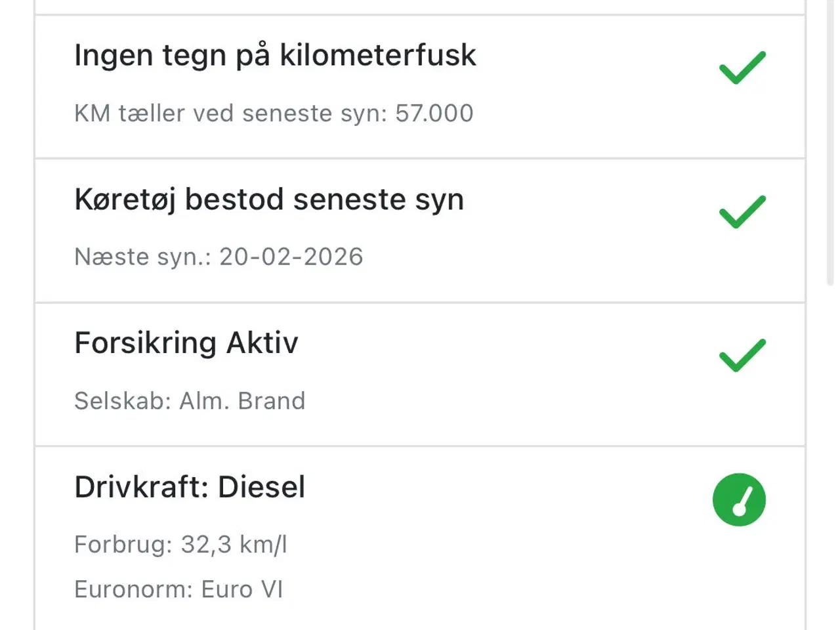This screenshot has height=630, width=840.
Task: Click the green gauge icon for Drivkraft Diesel
Action: (x=739, y=499)
